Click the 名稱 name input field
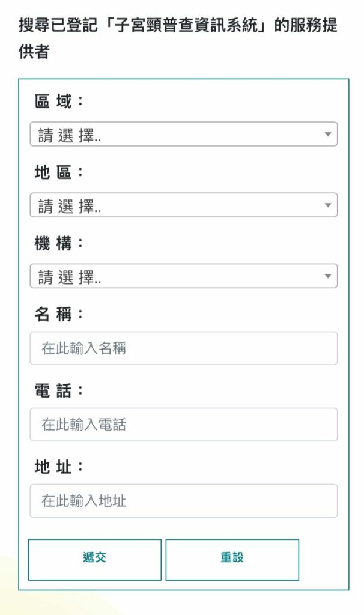Image resolution: width=364 pixels, height=615 pixels. (182, 348)
